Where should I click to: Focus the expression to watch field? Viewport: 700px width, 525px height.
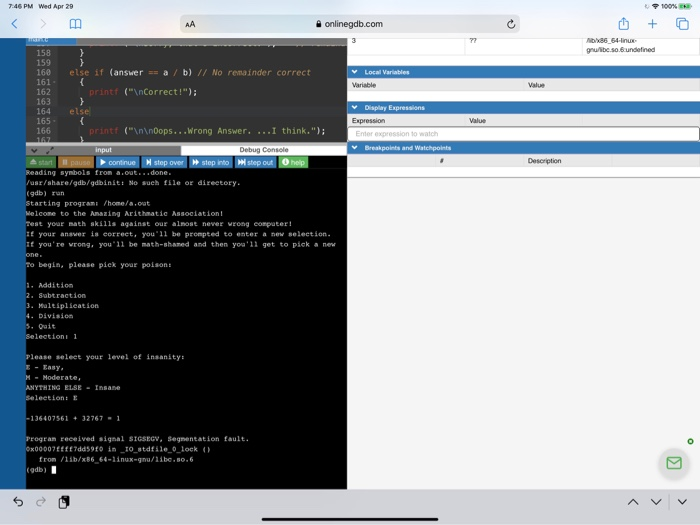(523, 134)
